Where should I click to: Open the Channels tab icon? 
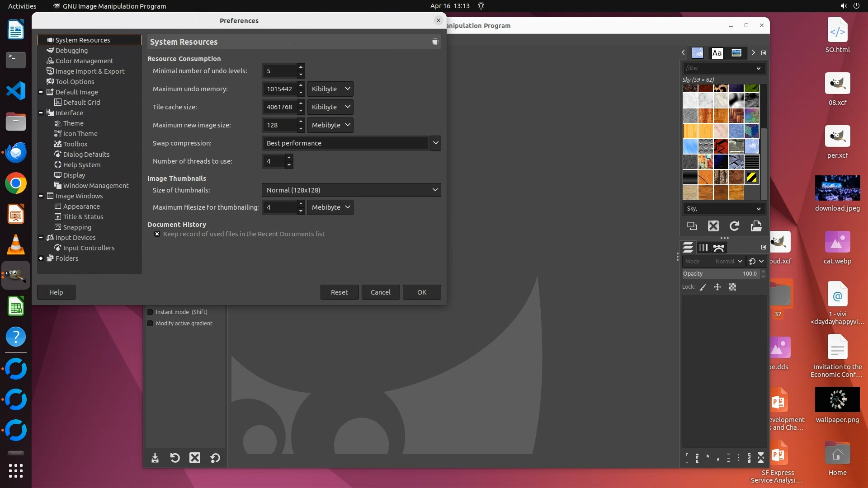pyautogui.click(x=703, y=248)
